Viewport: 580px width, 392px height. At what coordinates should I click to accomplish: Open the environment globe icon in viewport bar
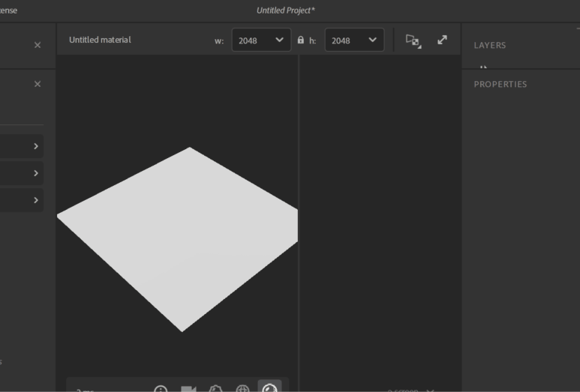[x=242, y=389]
